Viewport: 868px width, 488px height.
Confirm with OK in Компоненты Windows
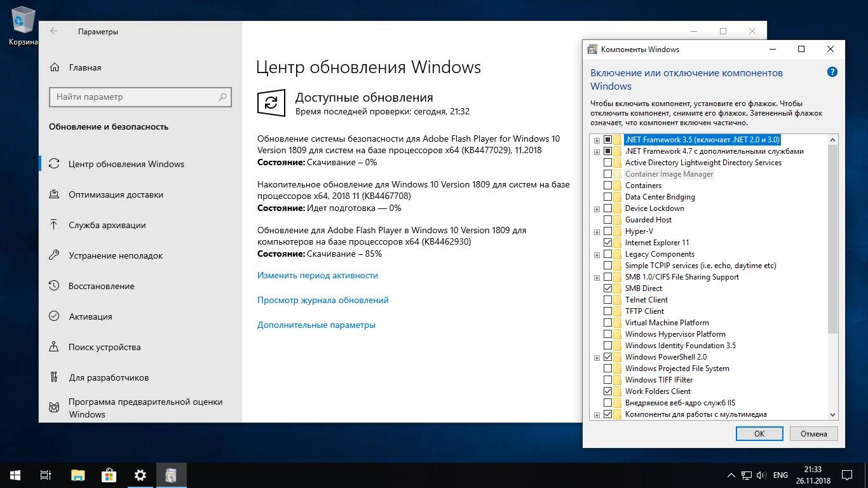(x=759, y=433)
